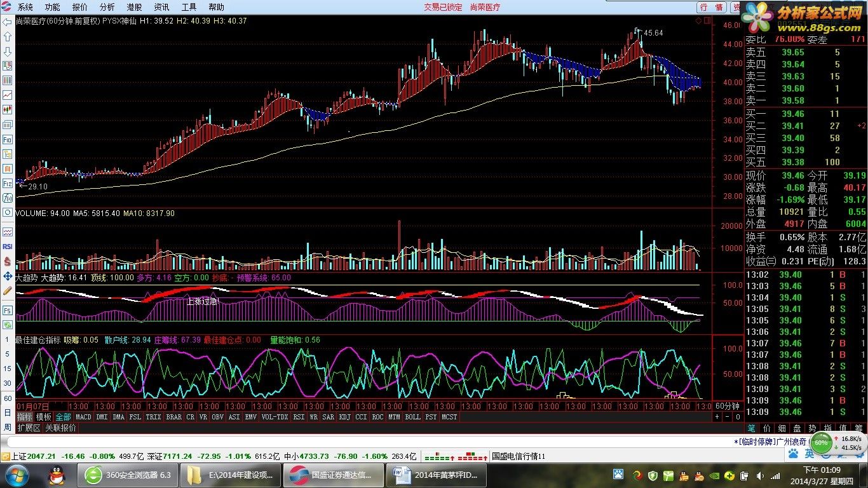The height and width of the screenshot is (488, 868).
Task: Open the 360安全浏览器 6.3 taskbar window
Action: [128, 475]
